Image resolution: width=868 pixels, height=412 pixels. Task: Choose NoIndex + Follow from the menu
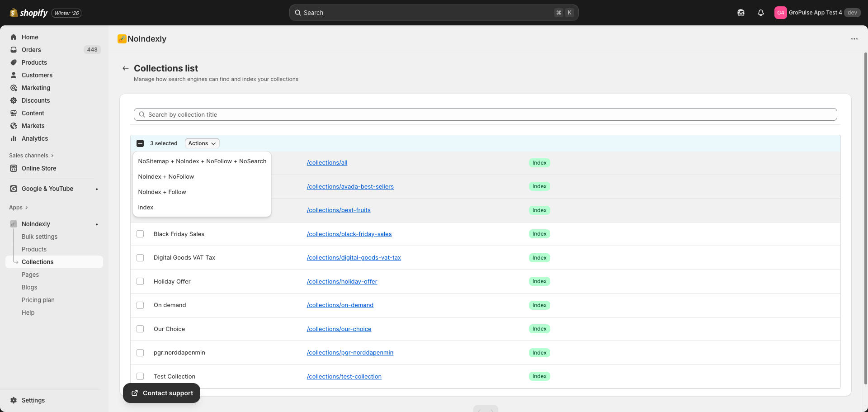pos(162,192)
